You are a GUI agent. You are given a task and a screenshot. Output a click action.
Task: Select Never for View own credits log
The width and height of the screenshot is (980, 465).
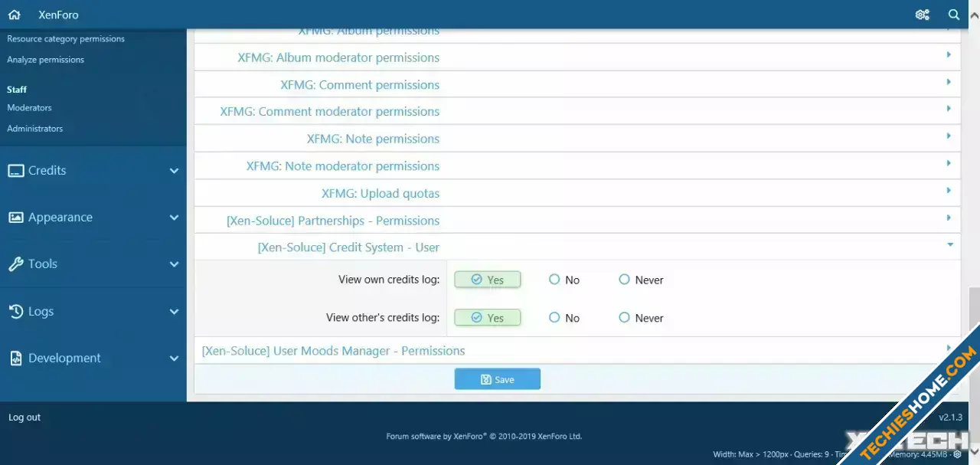click(642, 280)
